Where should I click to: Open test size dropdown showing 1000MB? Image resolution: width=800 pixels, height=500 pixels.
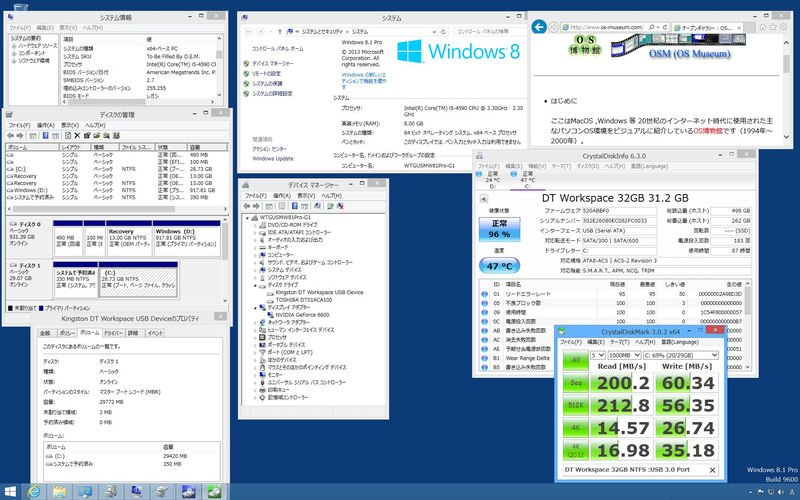click(624, 355)
